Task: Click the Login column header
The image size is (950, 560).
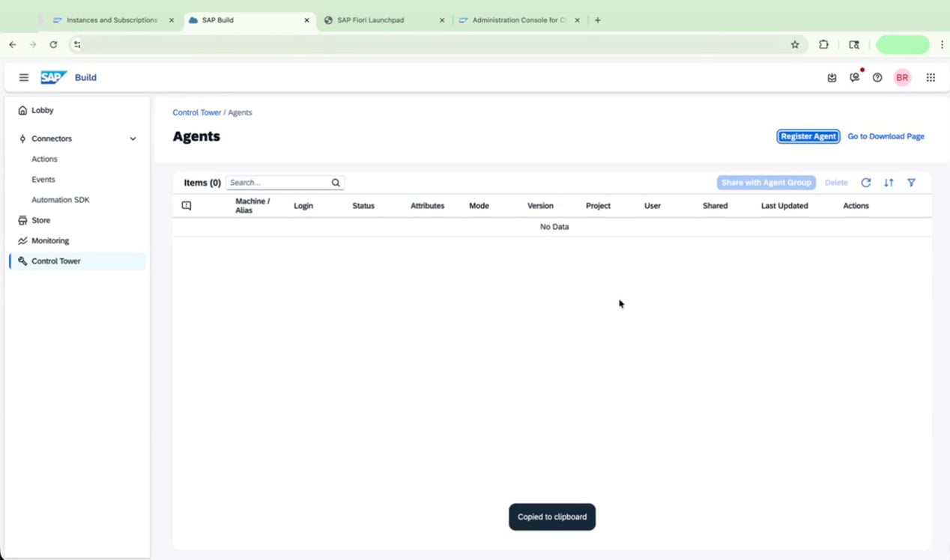Action: (x=303, y=206)
